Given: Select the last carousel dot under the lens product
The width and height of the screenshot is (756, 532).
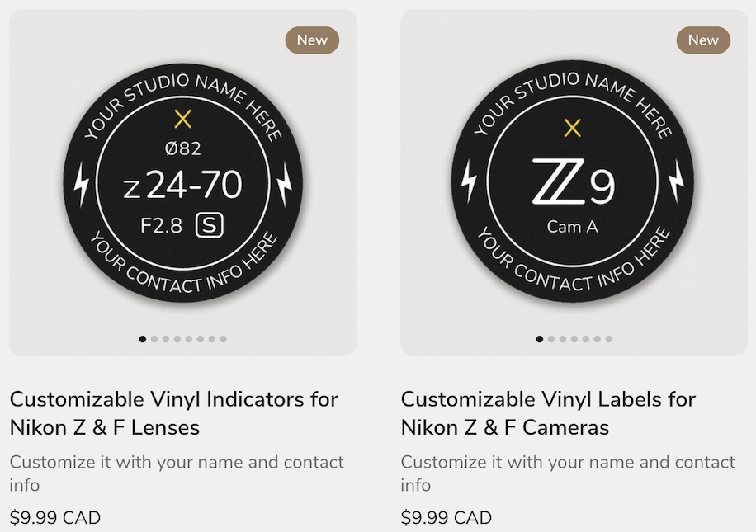Looking at the screenshot, I should click(223, 338).
